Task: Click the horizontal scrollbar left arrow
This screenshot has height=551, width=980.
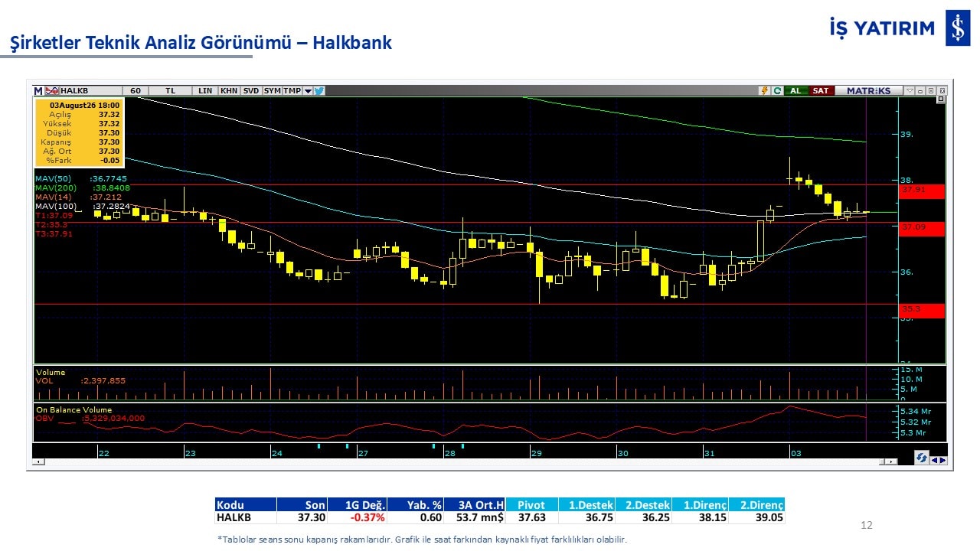Action: 40,461
